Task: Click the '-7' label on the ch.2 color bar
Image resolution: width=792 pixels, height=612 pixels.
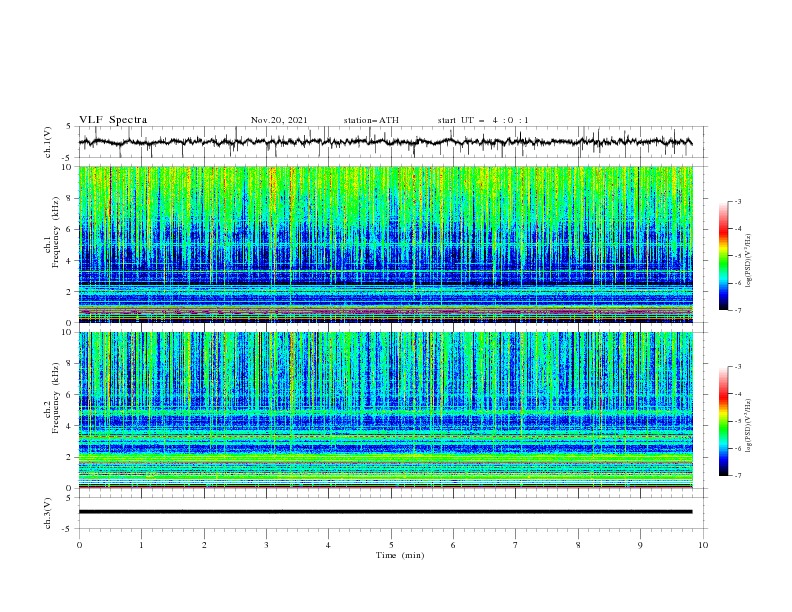Action: click(737, 476)
